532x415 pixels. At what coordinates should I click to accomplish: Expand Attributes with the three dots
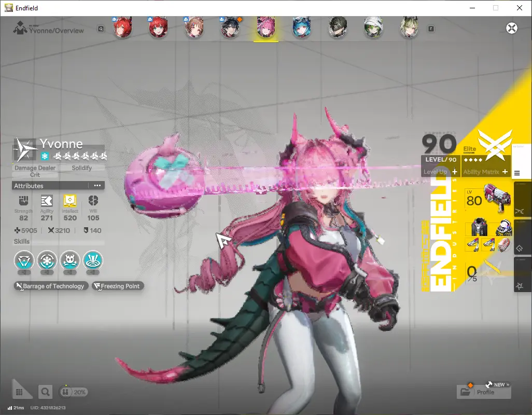click(97, 186)
